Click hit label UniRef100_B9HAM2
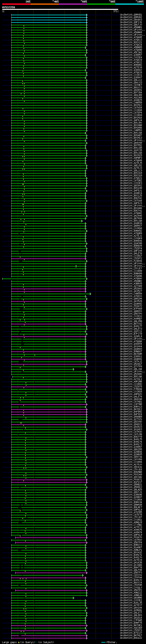This screenshot has width=146, height=644. [131, 65]
